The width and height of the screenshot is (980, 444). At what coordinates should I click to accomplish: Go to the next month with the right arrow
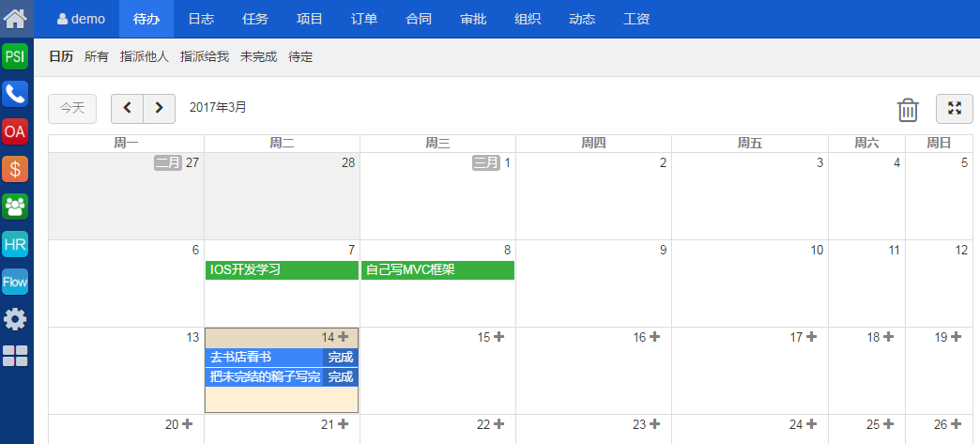point(160,109)
